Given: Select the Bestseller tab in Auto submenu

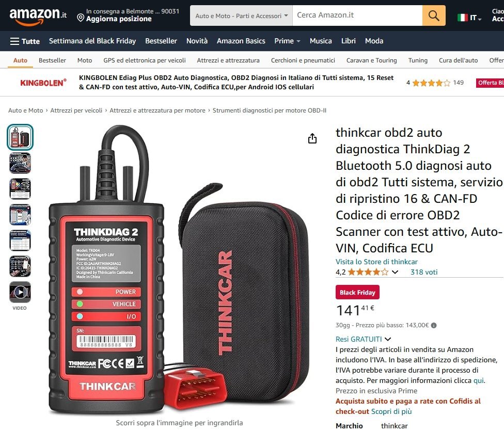Looking at the screenshot, I should click(x=52, y=60).
